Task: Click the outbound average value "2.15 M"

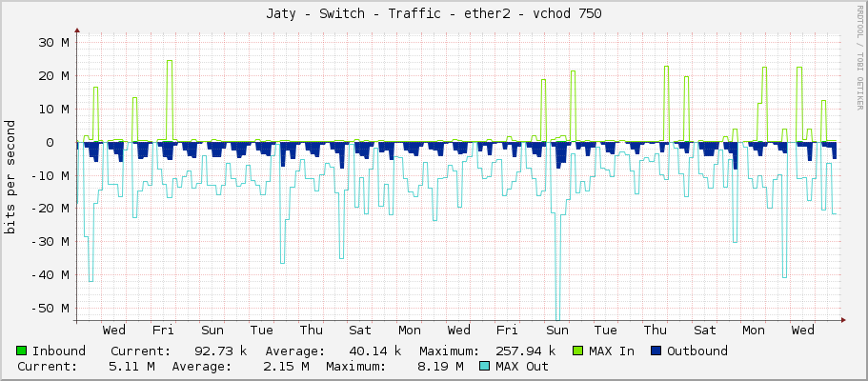Action: point(284,366)
